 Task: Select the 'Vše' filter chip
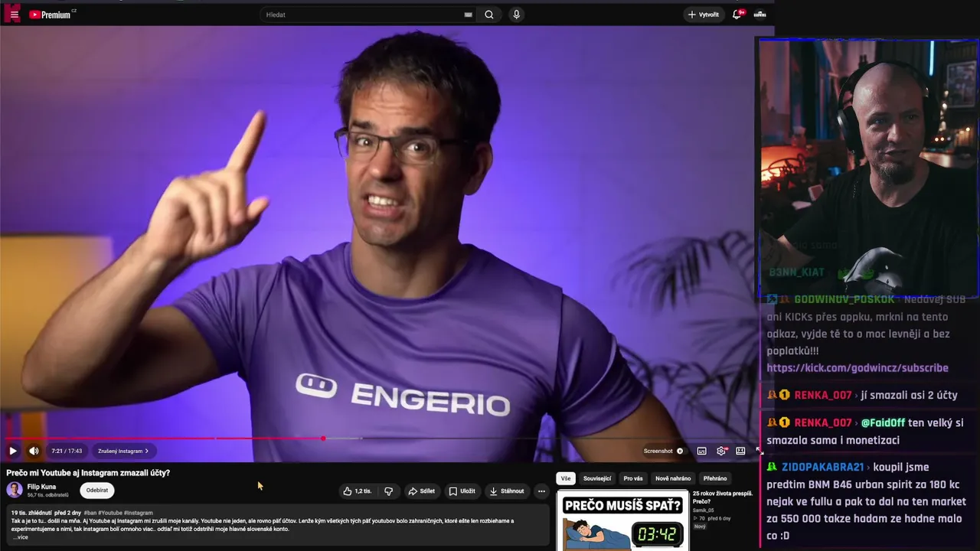click(x=566, y=478)
